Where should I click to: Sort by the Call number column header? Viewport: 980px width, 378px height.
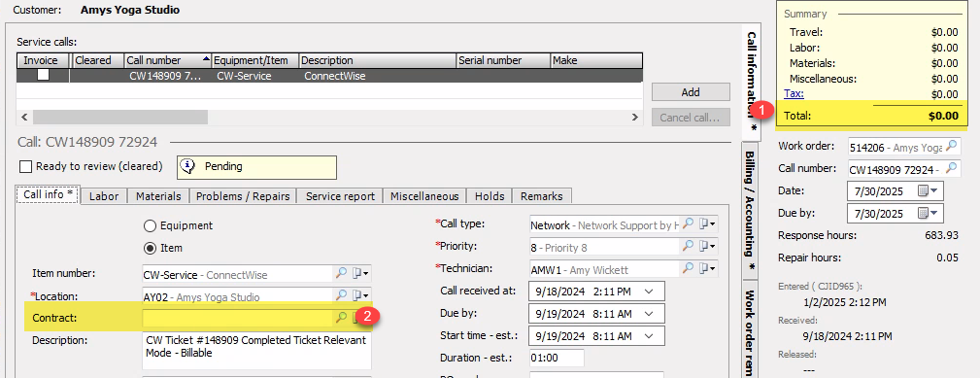[x=168, y=60]
